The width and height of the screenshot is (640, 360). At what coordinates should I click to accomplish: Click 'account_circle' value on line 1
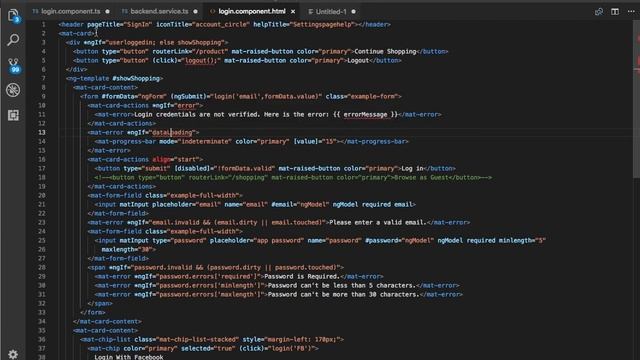point(221,24)
